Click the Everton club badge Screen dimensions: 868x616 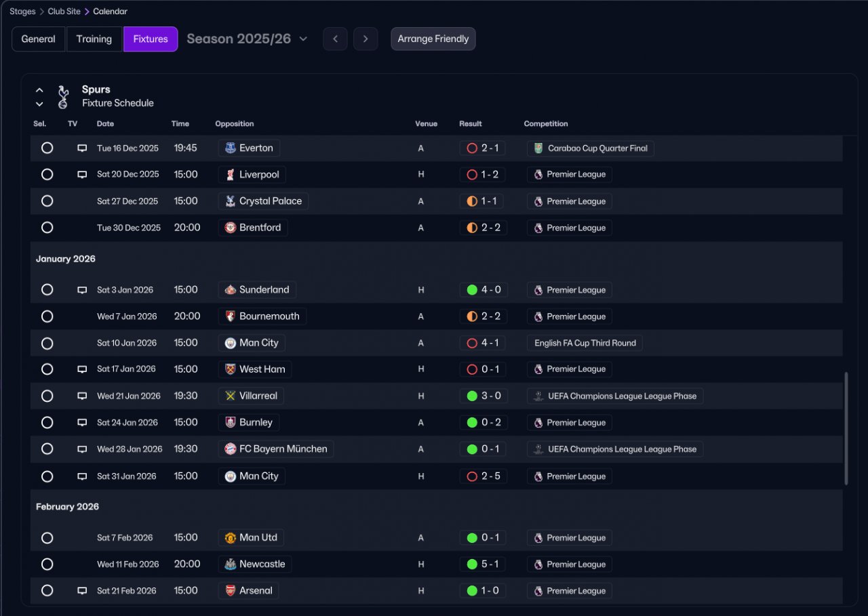(231, 148)
